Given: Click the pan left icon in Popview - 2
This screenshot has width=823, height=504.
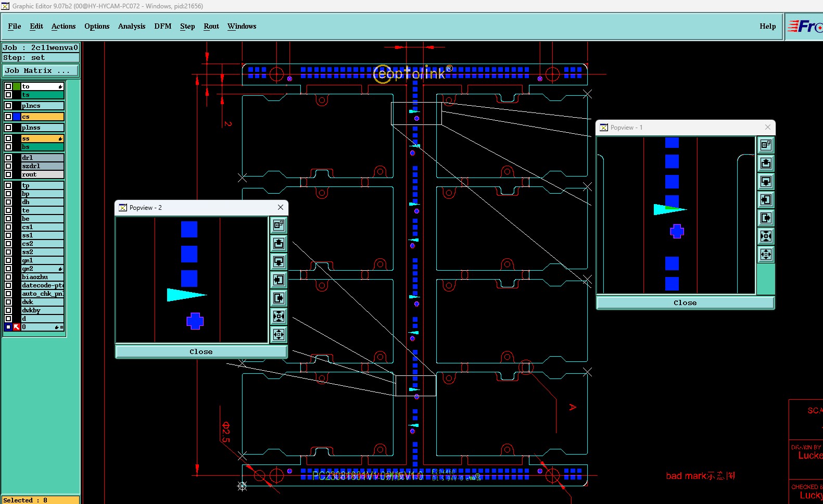Looking at the screenshot, I should pos(279,280).
